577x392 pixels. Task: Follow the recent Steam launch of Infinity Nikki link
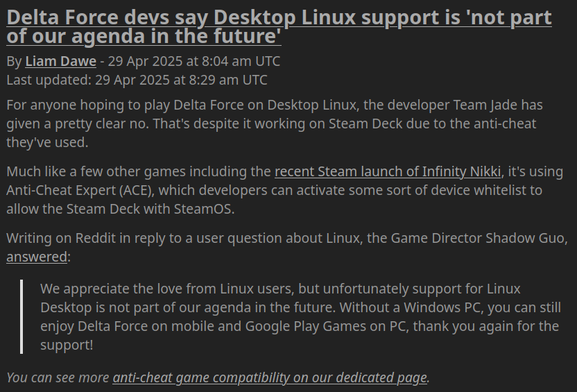[388, 171]
